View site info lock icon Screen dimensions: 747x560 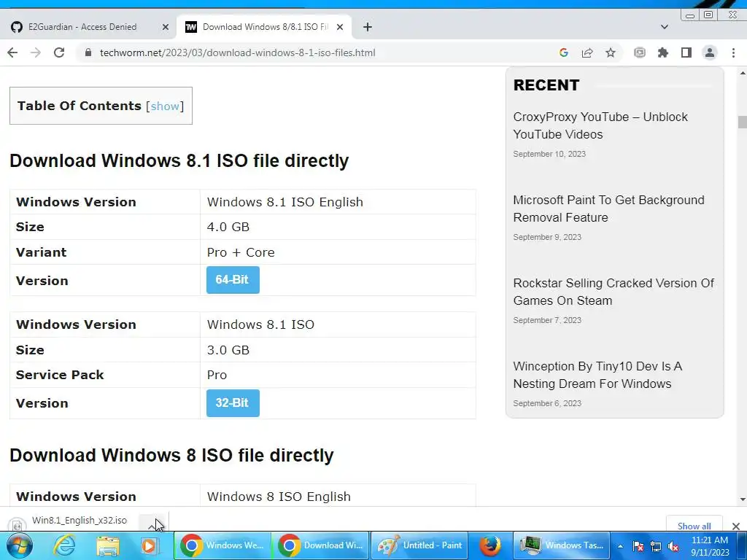coord(88,52)
